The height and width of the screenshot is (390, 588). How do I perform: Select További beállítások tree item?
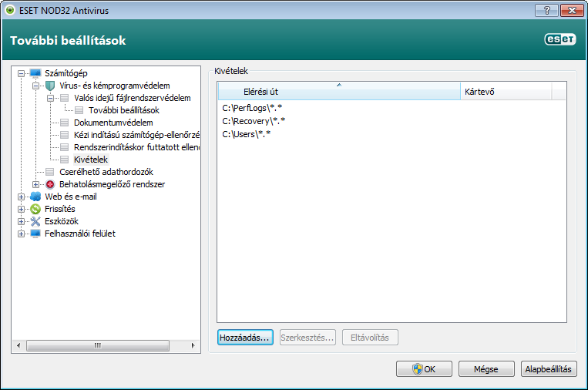(x=124, y=110)
